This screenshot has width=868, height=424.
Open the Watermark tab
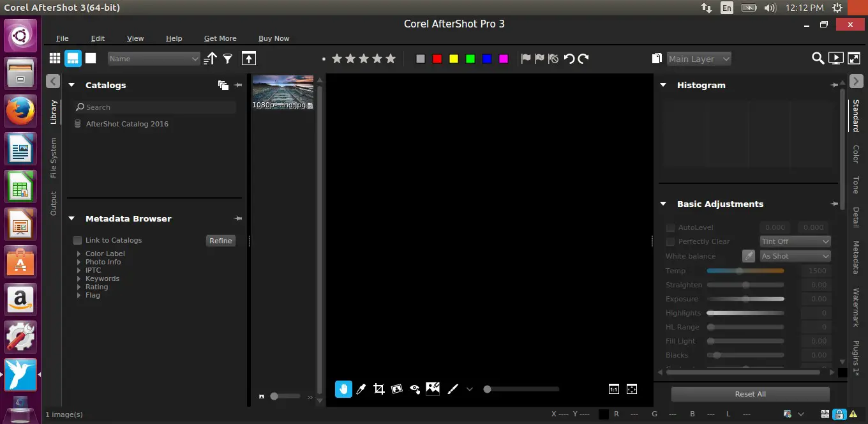pyautogui.click(x=856, y=307)
